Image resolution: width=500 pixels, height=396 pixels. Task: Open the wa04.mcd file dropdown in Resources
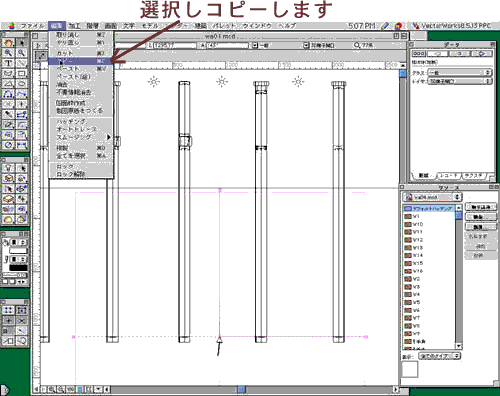point(432,197)
